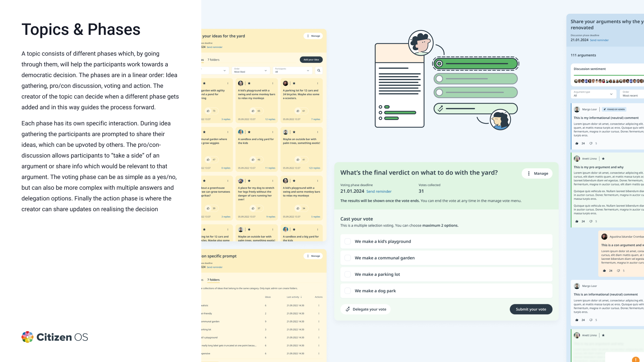Switch to the '7 folders' tab in ideas panel

[213, 60]
